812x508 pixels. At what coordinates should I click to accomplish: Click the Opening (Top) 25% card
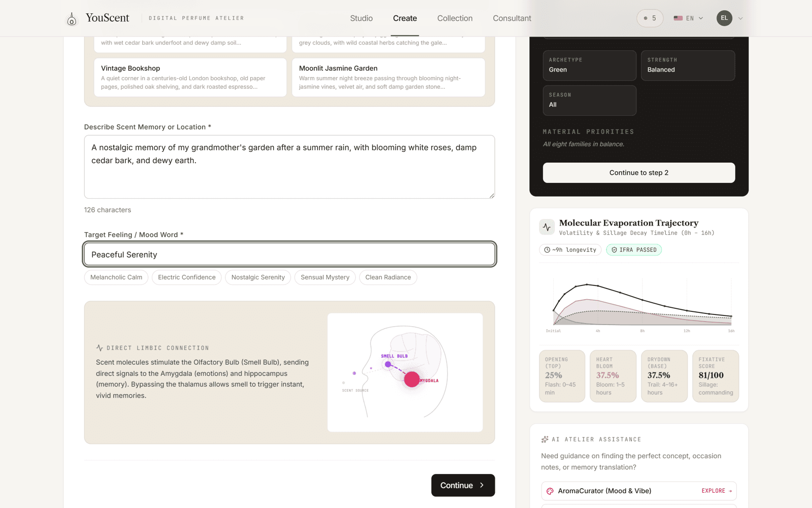tap(562, 376)
